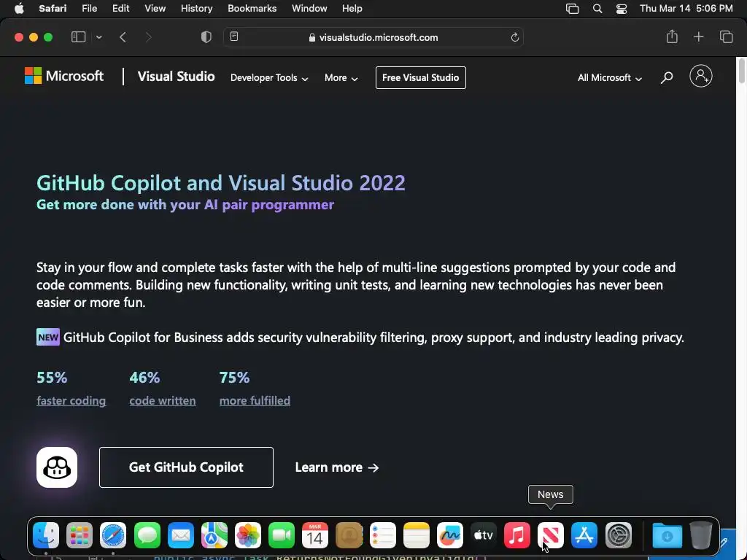This screenshot has width=747, height=560.
Task: Show Reader view icon in address bar
Action: click(234, 36)
